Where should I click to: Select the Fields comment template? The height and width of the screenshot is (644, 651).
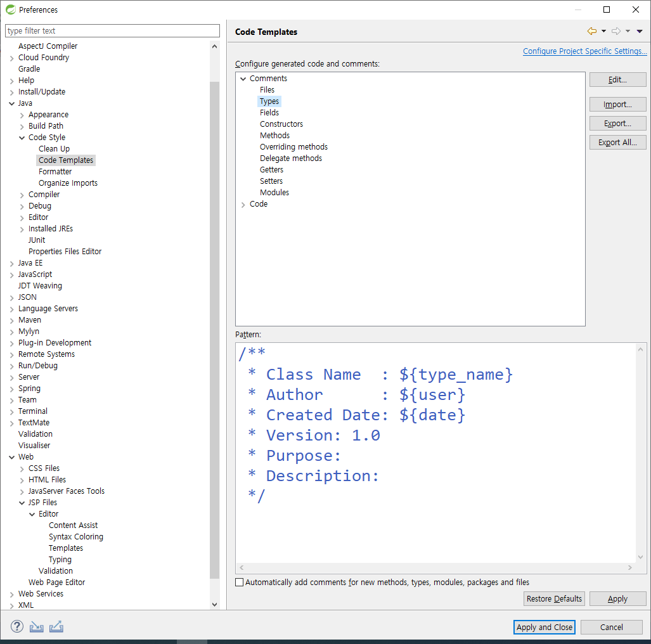269,113
